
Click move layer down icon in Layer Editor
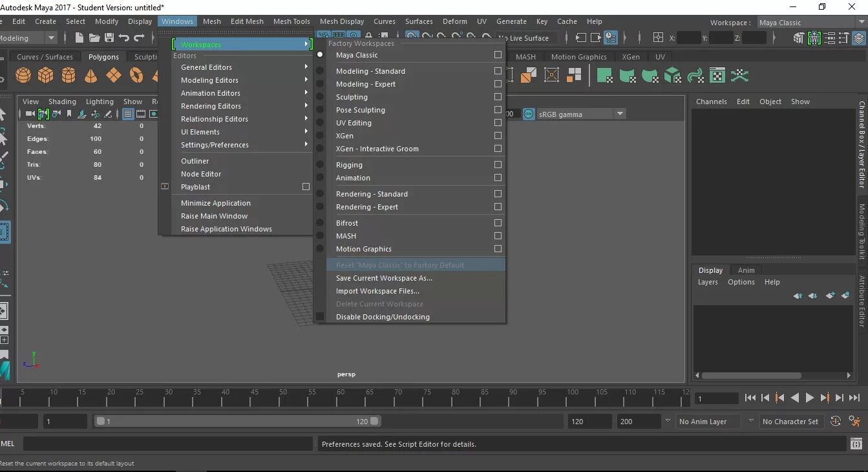pos(812,295)
